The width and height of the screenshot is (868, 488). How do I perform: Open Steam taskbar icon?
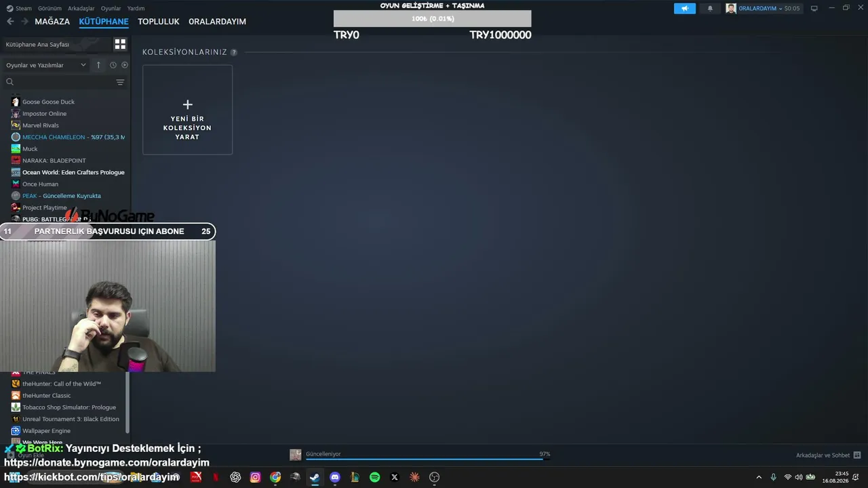pos(315,477)
